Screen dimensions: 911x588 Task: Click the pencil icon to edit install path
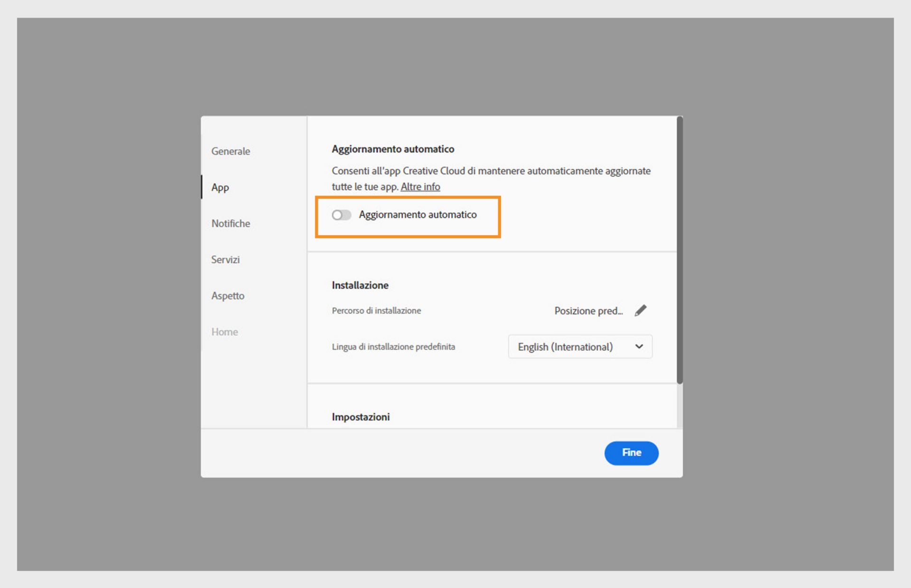point(640,311)
